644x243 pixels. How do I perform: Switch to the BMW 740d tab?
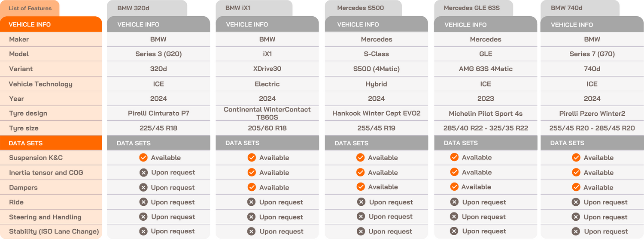point(579,8)
